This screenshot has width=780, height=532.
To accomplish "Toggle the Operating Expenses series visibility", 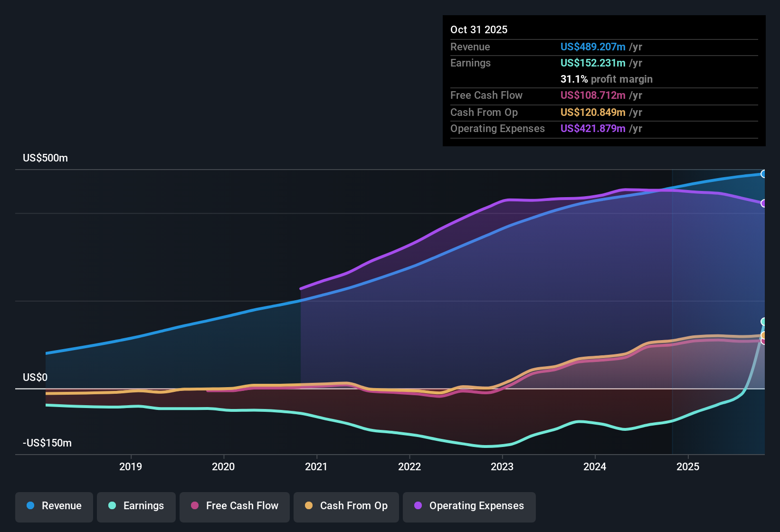I will [x=469, y=506].
